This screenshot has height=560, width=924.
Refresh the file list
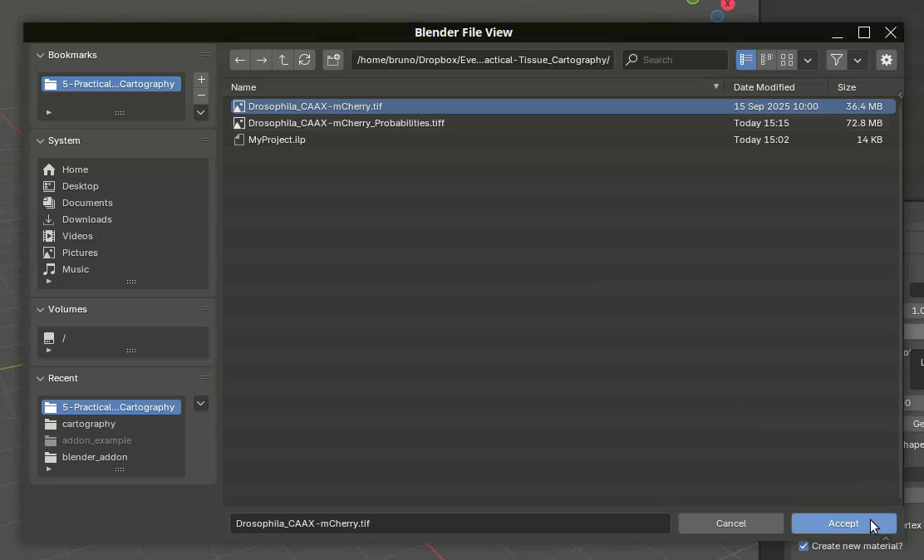pos(305,60)
